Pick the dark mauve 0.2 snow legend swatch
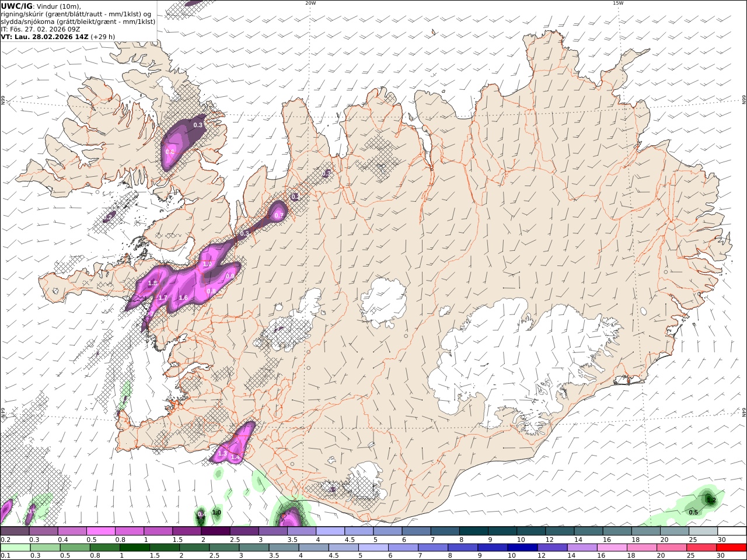Screen dimensions: 747x560 coord(15,531)
